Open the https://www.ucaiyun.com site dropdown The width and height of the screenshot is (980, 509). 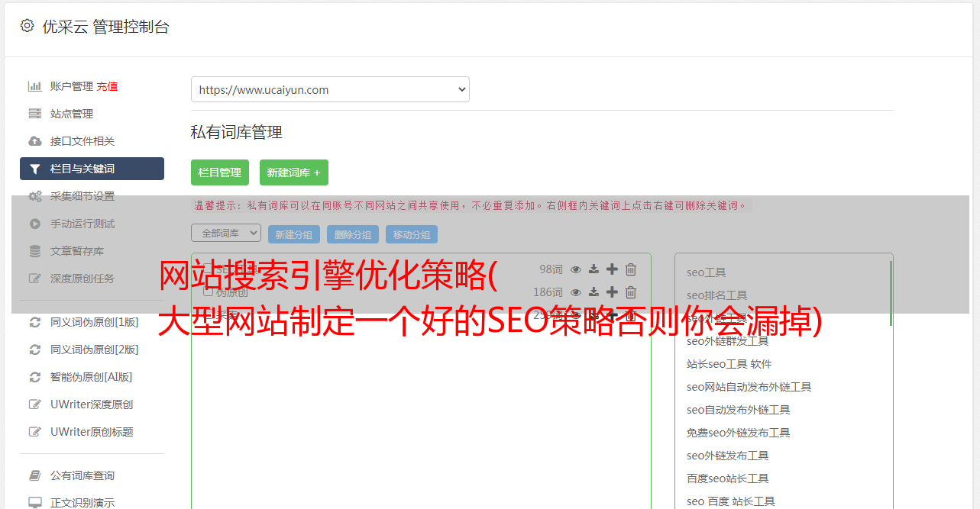tap(330, 89)
